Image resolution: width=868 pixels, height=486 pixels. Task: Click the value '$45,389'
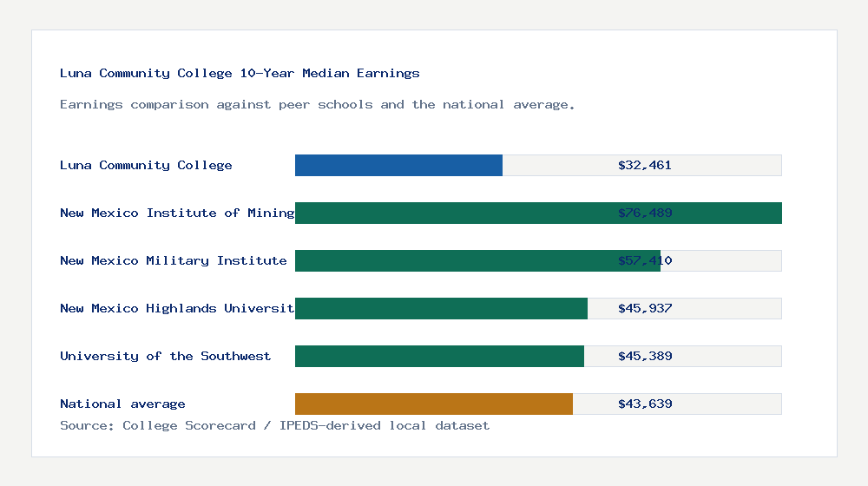point(645,356)
